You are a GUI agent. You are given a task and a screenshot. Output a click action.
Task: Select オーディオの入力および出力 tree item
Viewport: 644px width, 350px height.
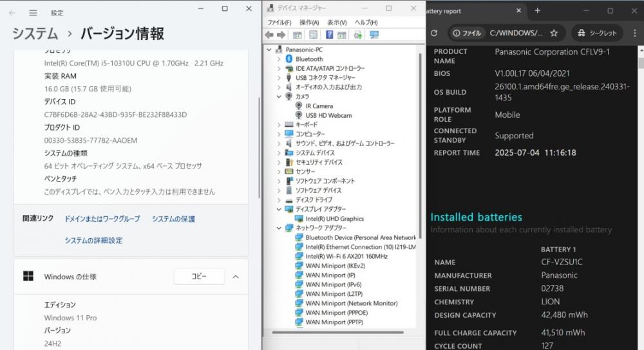(328, 87)
